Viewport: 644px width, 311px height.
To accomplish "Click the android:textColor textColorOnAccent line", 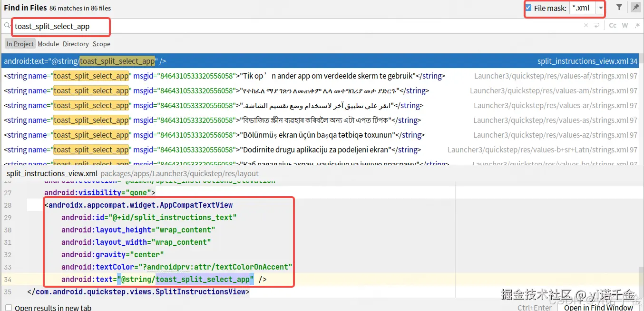I will [x=177, y=267].
